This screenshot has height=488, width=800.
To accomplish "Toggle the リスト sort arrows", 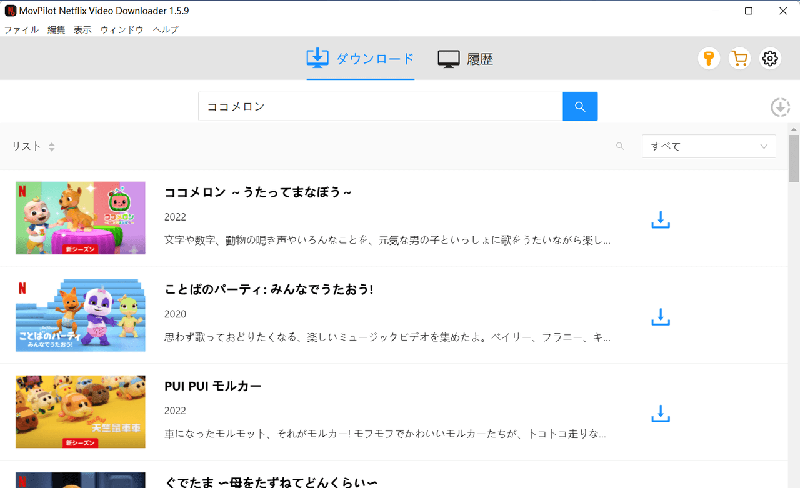I will click(51, 147).
